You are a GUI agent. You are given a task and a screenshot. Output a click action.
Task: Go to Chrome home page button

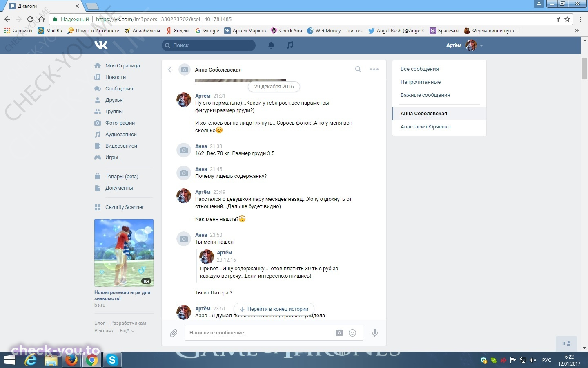41,19
